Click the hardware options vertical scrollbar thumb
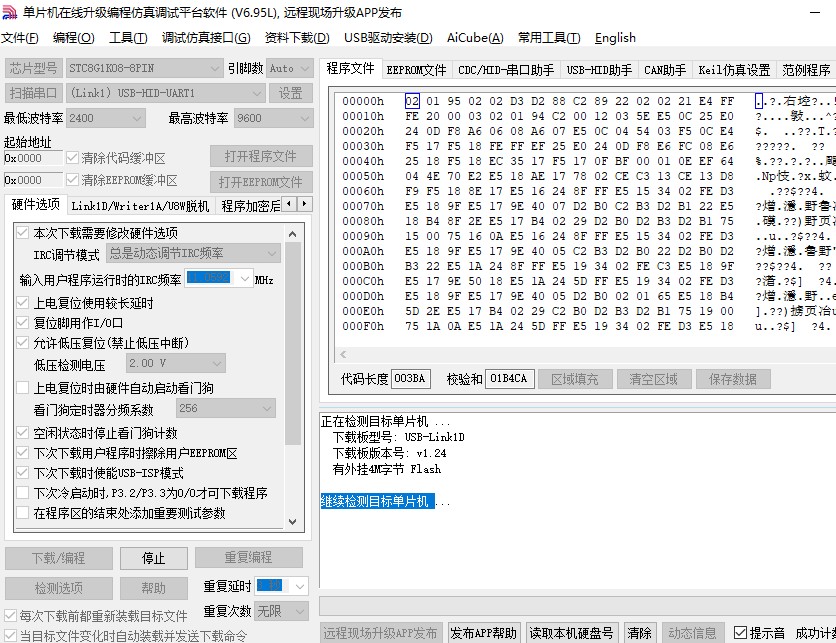836x643 pixels. pyautogui.click(x=293, y=343)
